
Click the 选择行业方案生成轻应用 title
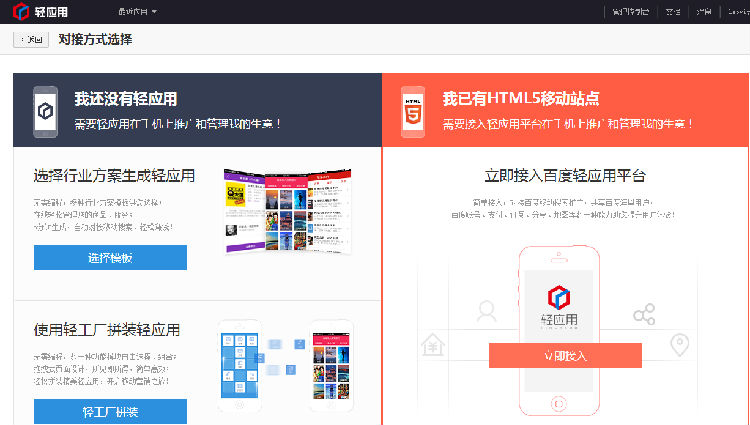114,175
